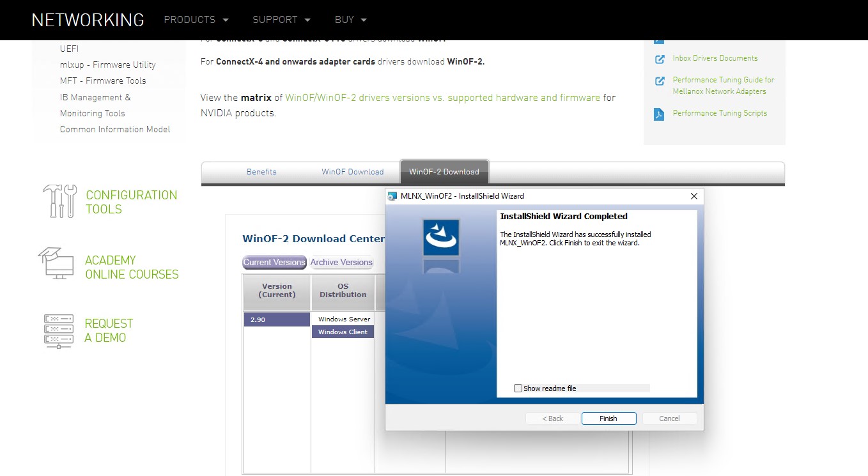Open the Performance Tuning Scripts text link
Image resolution: width=868 pixels, height=476 pixels.
[x=720, y=113]
